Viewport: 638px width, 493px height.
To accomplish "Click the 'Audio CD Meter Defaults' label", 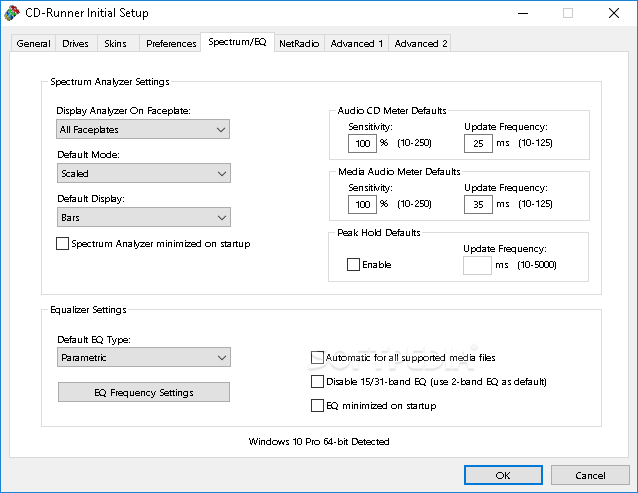I will (x=392, y=111).
